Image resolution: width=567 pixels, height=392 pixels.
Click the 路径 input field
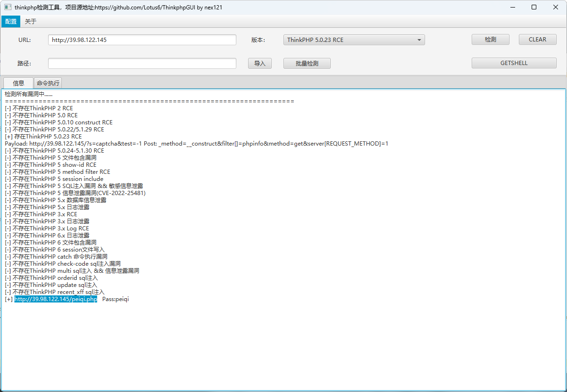click(x=142, y=63)
